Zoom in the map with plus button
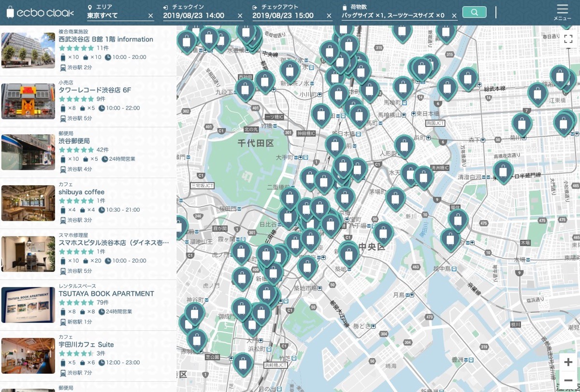The image size is (580, 392). click(568, 362)
